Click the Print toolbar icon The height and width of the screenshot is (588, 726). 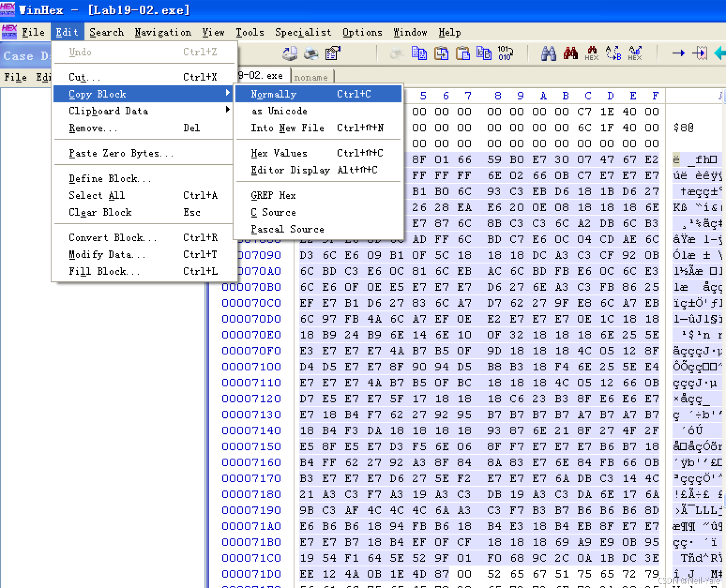tap(311, 53)
